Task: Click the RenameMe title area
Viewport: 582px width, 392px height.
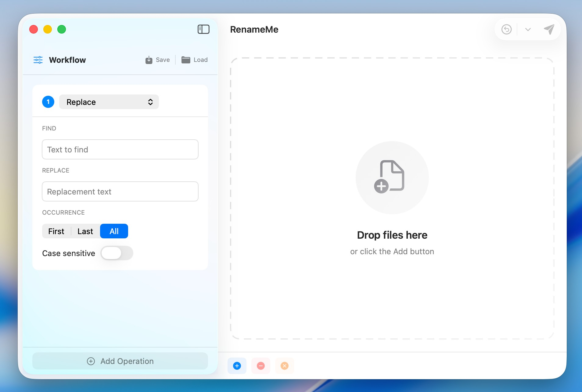Action: point(254,29)
